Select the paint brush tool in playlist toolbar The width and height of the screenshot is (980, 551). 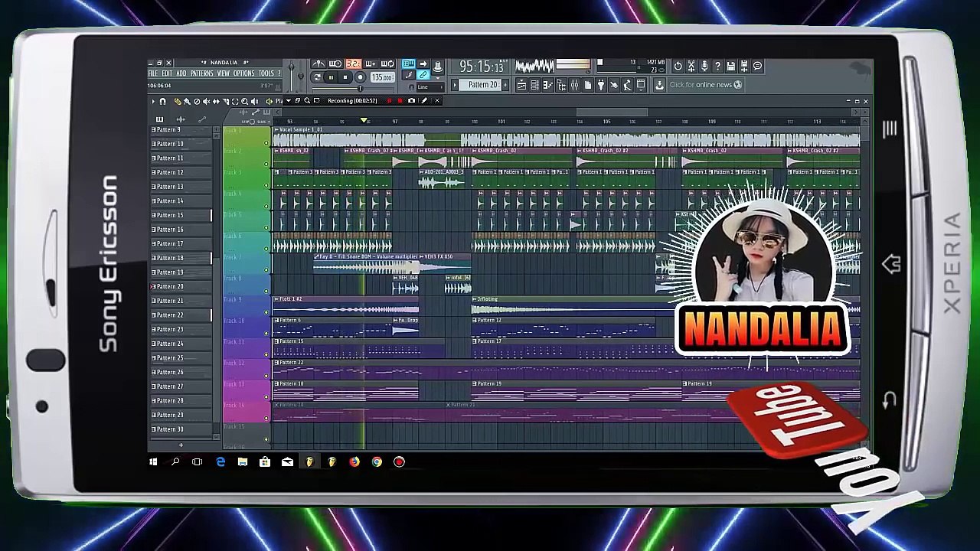tap(188, 101)
